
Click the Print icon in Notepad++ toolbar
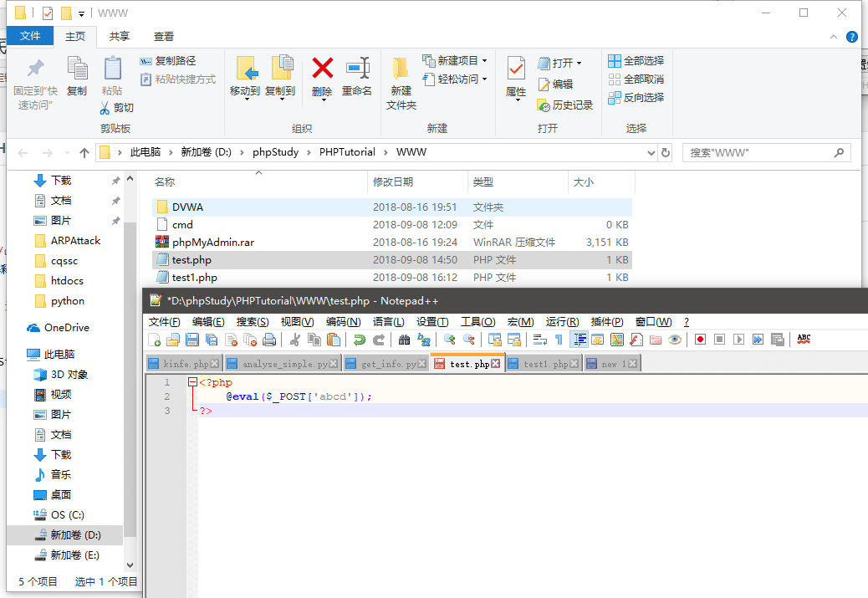(269, 340)
